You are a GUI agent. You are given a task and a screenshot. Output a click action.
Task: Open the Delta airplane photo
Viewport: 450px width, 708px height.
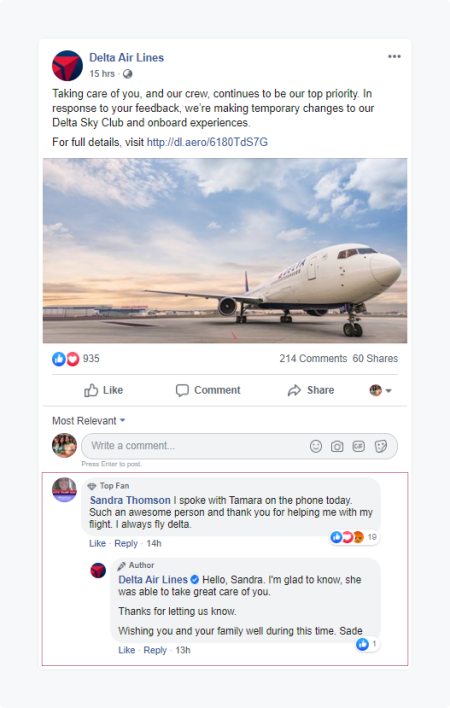coord(225,251)
